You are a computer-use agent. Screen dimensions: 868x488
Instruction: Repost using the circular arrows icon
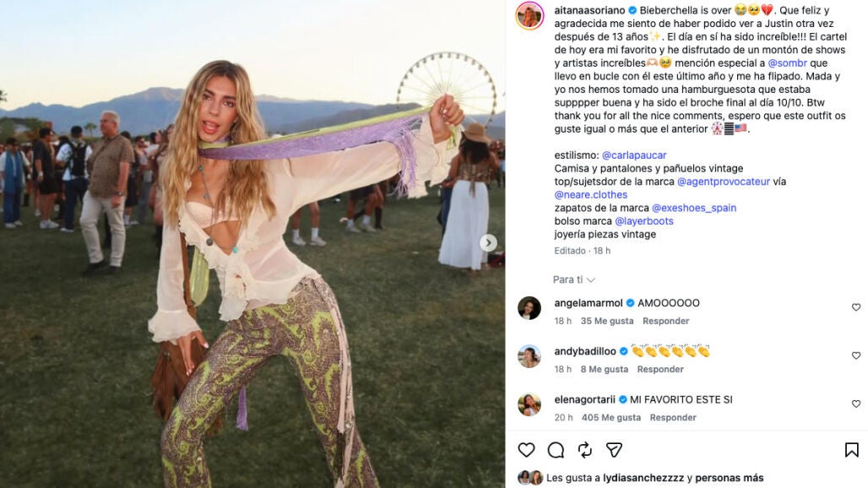click(x=585, y=450)
